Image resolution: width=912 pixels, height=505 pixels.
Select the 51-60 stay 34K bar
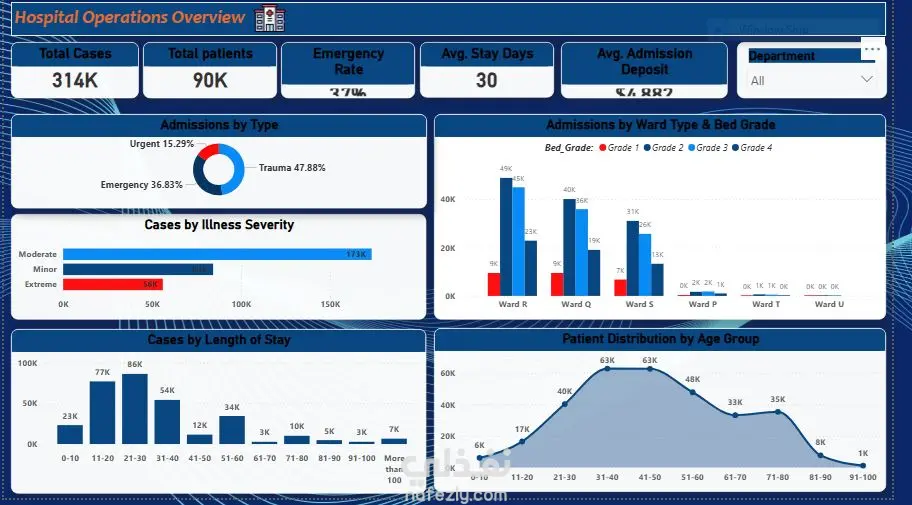click(x=232, y=430)
